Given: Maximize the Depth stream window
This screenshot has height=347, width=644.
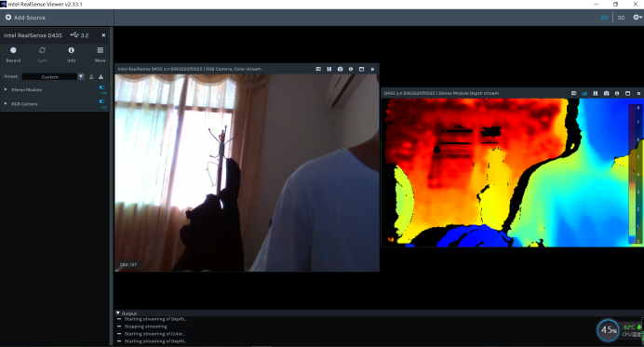Looking at the screenshot, I should click(x=627, y=93).
